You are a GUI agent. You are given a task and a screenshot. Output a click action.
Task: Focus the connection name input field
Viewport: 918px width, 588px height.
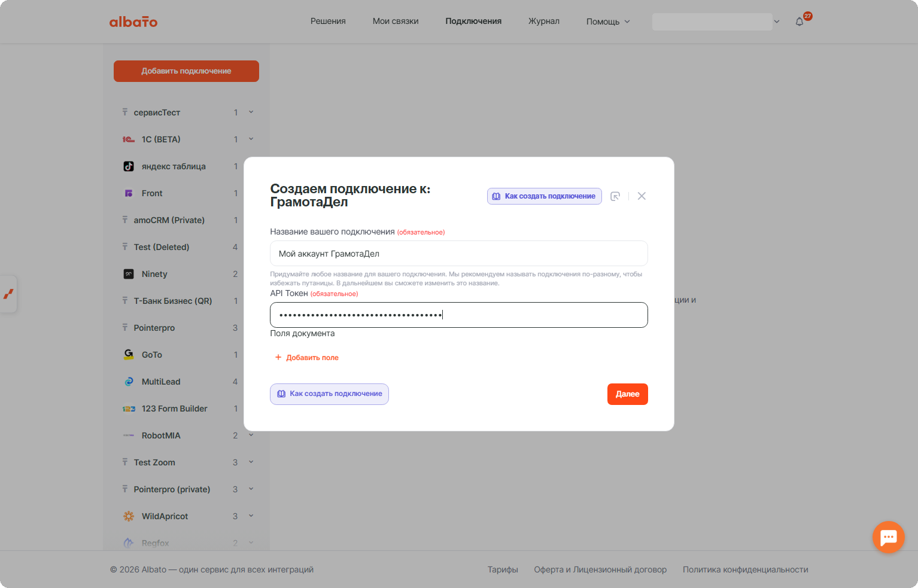pyautogui.click(x=459, y=254)
